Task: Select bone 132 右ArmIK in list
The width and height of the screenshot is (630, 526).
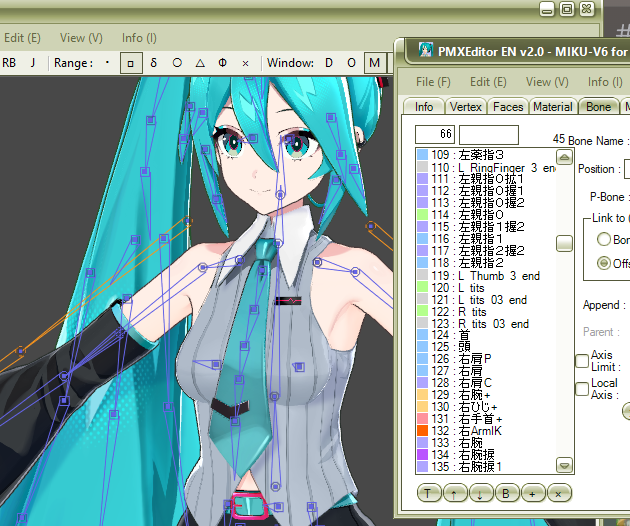Action: click(486, 431)
